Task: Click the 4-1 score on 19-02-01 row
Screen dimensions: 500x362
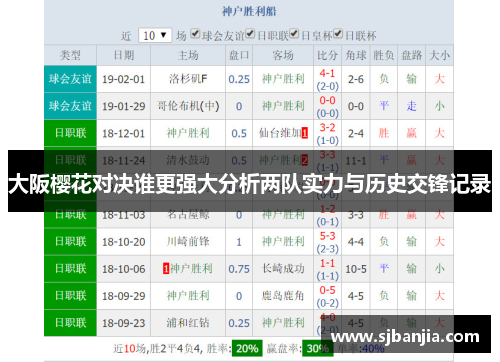Action: click(327, 73)
